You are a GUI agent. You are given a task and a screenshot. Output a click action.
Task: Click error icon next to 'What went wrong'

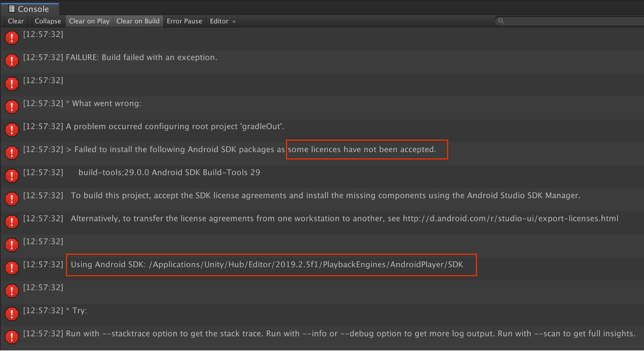coord(12,107)
